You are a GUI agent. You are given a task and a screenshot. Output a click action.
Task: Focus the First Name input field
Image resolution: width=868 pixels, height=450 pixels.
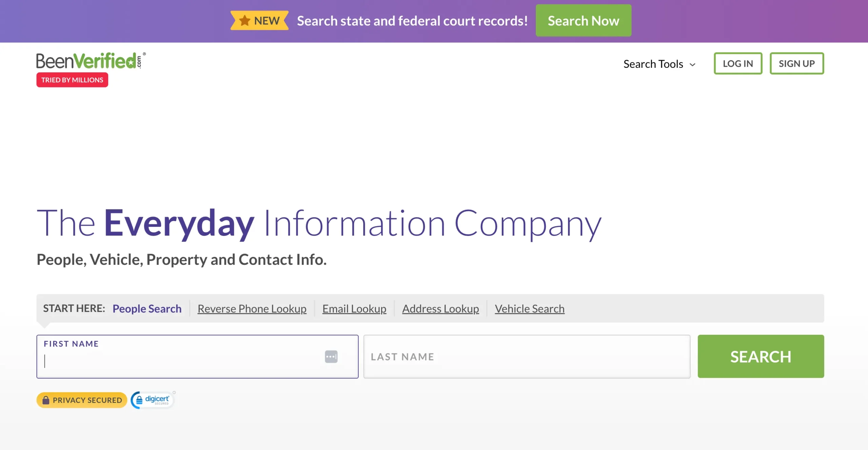[180, 361]
